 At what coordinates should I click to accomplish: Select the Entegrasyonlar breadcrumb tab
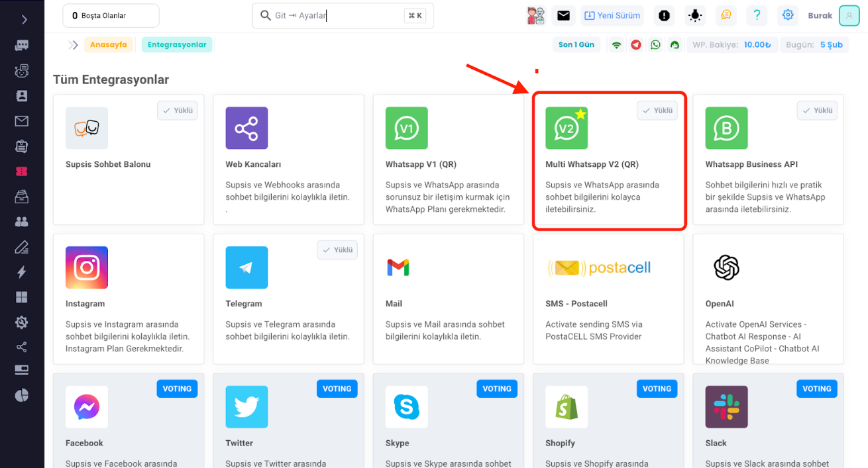click(177, 45)
